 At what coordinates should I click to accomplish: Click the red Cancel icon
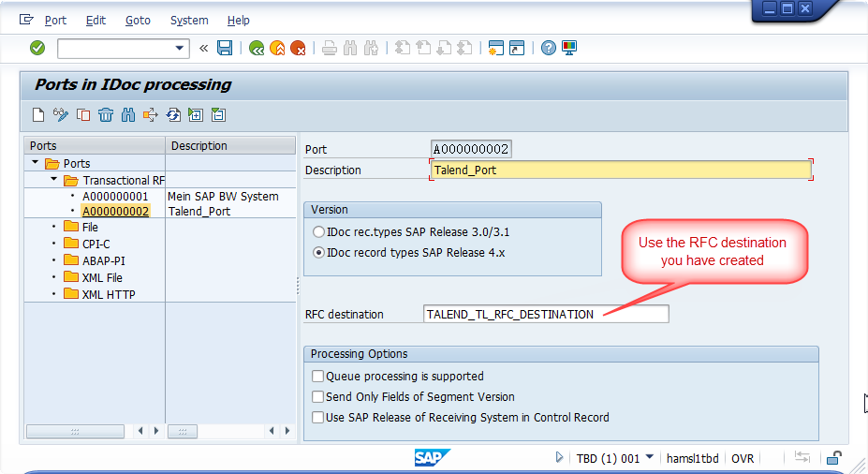point(298,48)
